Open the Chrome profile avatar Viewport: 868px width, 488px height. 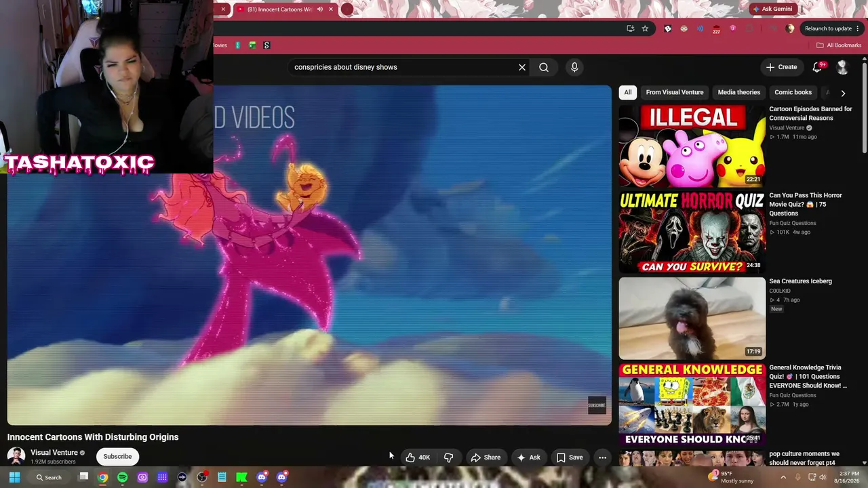(790, 28)
